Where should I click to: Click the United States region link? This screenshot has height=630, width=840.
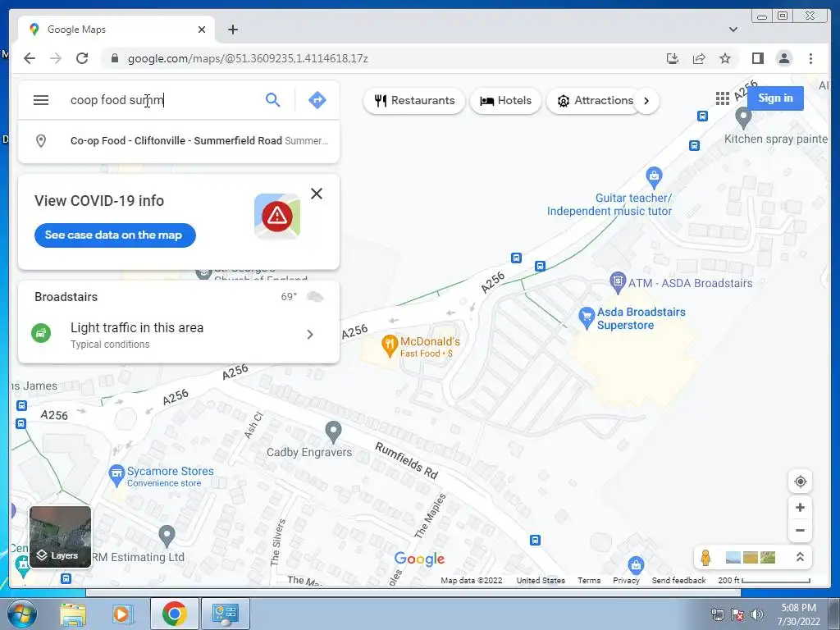pos(541,580)
